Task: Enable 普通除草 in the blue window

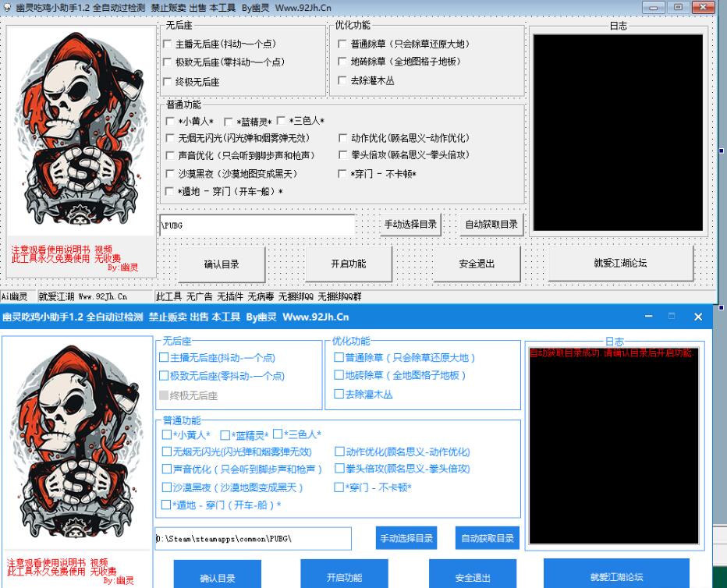Action: pyautogui.click(x=339, y=357)
